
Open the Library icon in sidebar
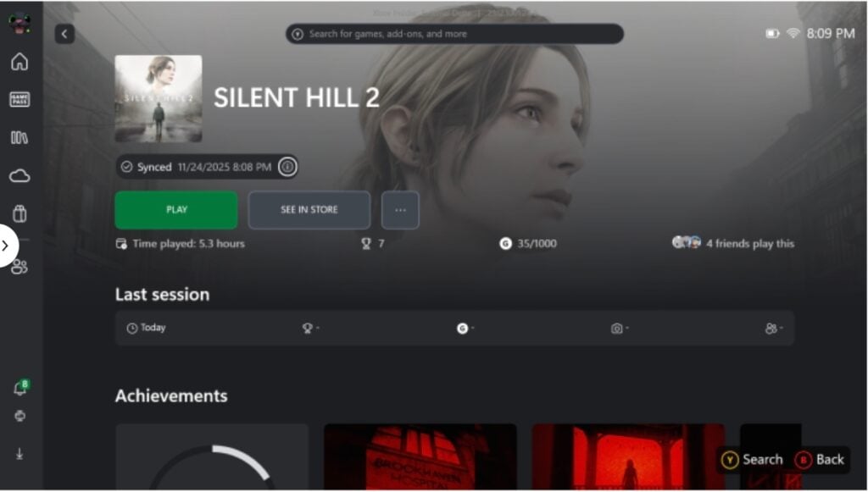coord(19,138)
